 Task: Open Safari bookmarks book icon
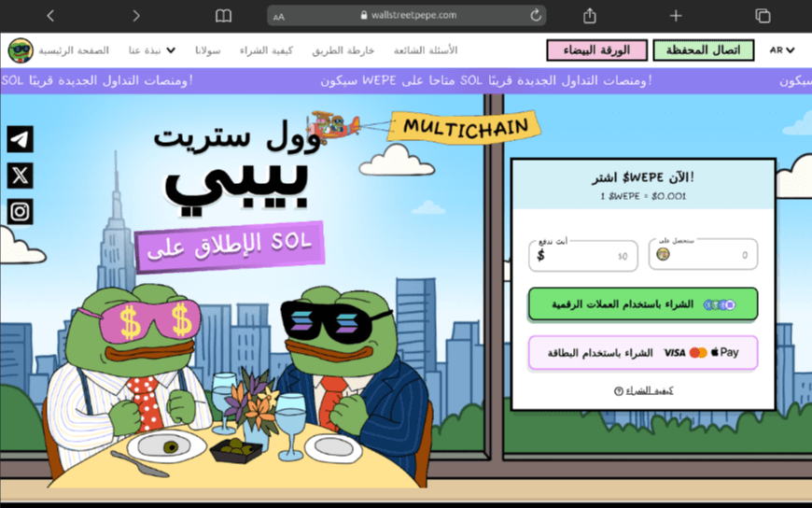[x=223, y=16]
